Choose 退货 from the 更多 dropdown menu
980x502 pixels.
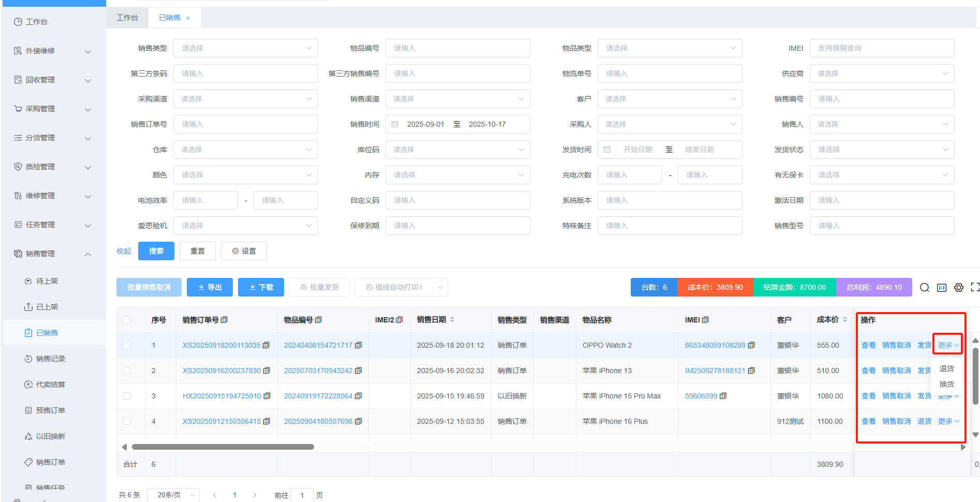click(x=946, y=368)
